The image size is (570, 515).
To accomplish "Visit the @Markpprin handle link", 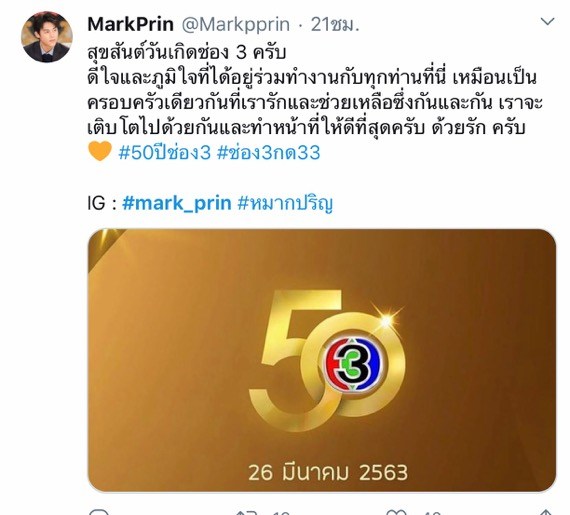I will coord(236,25).
